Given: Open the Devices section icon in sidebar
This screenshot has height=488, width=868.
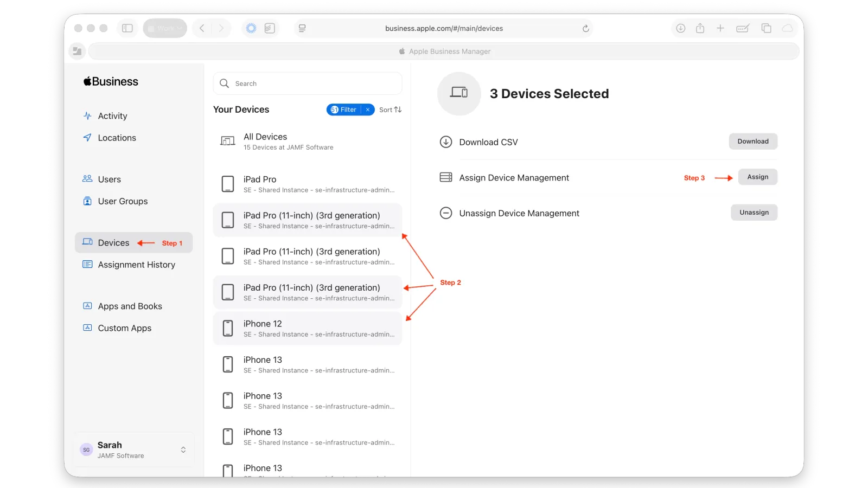Looking at the screenshot, I should (x=87, y=242).
